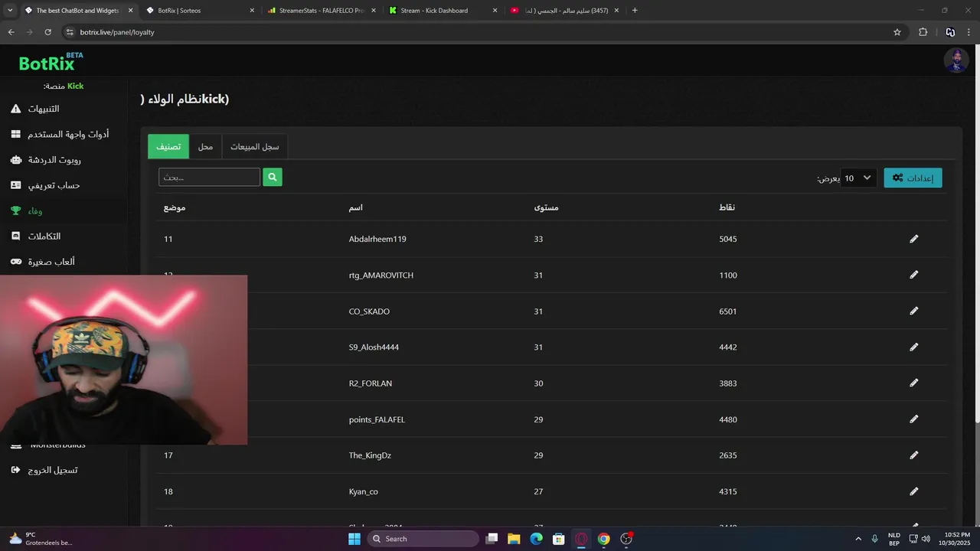Click pencil icon in points_FALAFEL row
Image resolution: width=980 pixels, height=551 pixels.
click(x=913, y=419)
